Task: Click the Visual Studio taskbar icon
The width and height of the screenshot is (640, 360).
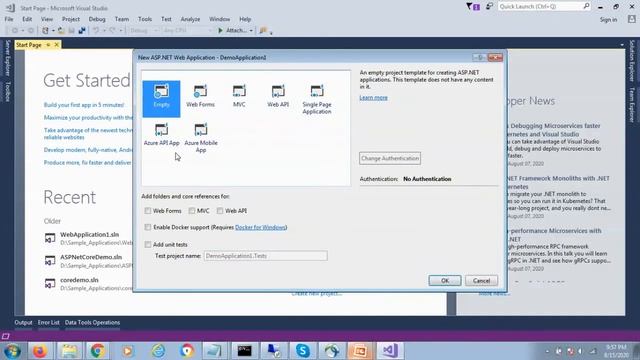Action: [x=390, y=351]
